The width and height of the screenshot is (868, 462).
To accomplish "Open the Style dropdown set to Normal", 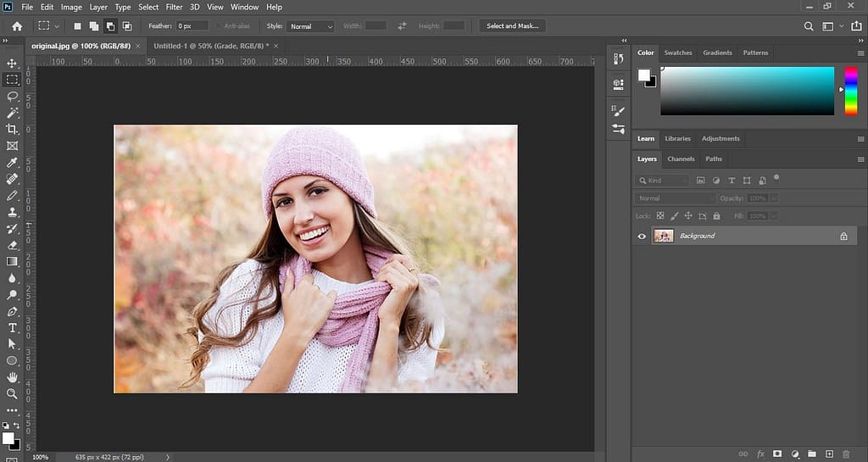I will [310, 26].
